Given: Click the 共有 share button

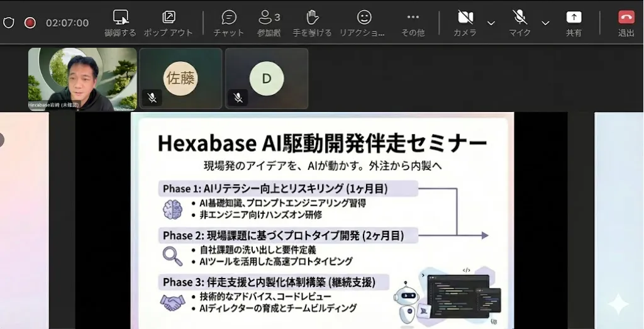Looking at the screenshot, I should [x=574, y=23].
